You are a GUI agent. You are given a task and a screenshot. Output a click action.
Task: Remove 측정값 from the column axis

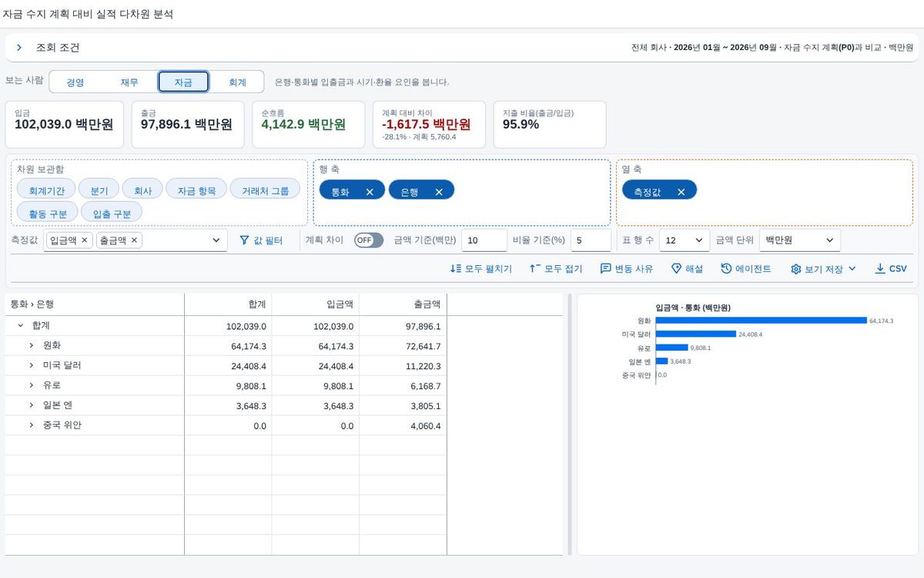(681, 192)
